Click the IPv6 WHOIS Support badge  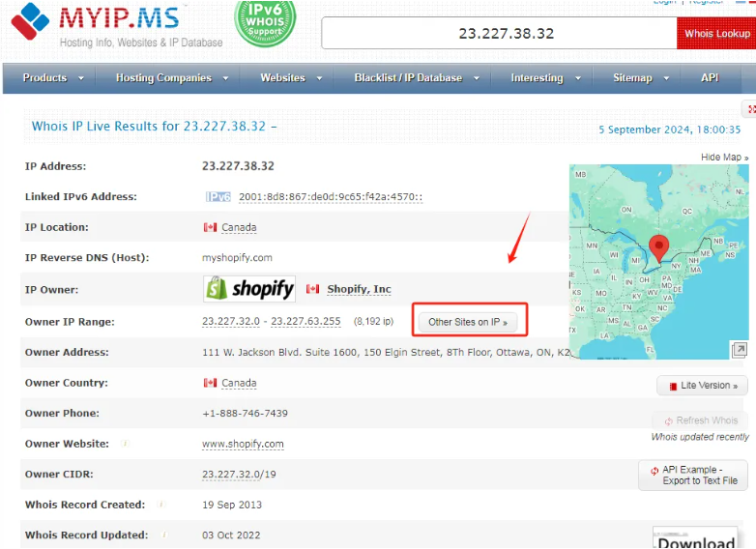click(265, 22)
